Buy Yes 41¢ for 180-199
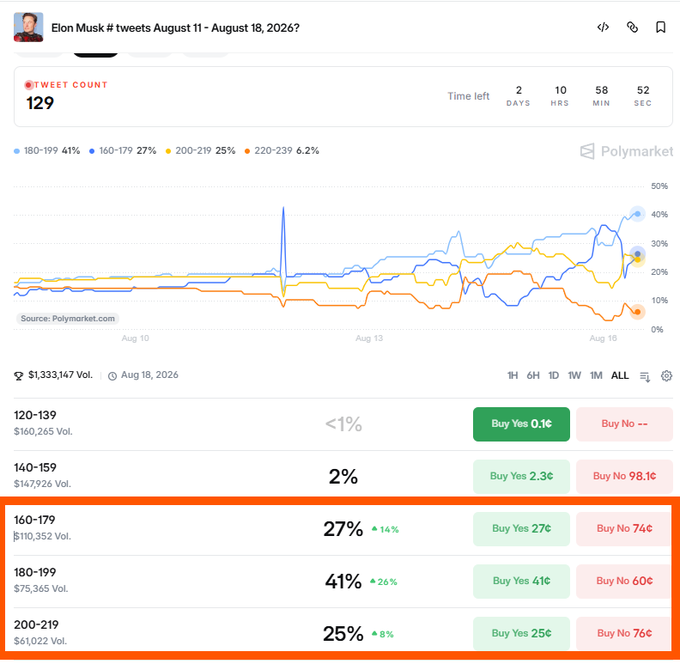 click(521, 581)
